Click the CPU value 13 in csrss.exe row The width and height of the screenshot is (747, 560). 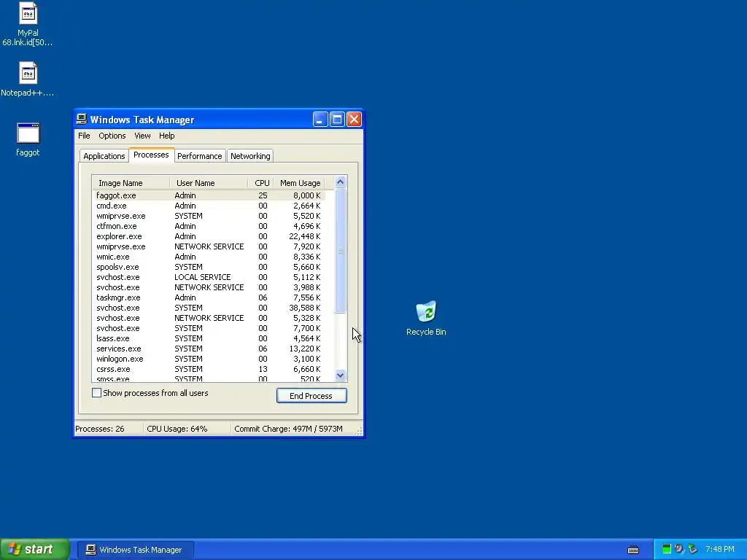coord(263,369)
